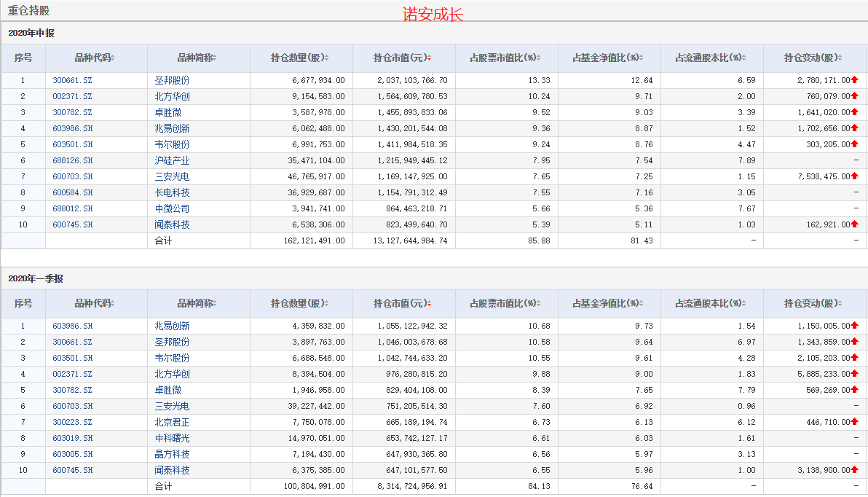Open stock code 603005.SH link
Viewport: 868px width, 497px height.
(x=73, y=454)
